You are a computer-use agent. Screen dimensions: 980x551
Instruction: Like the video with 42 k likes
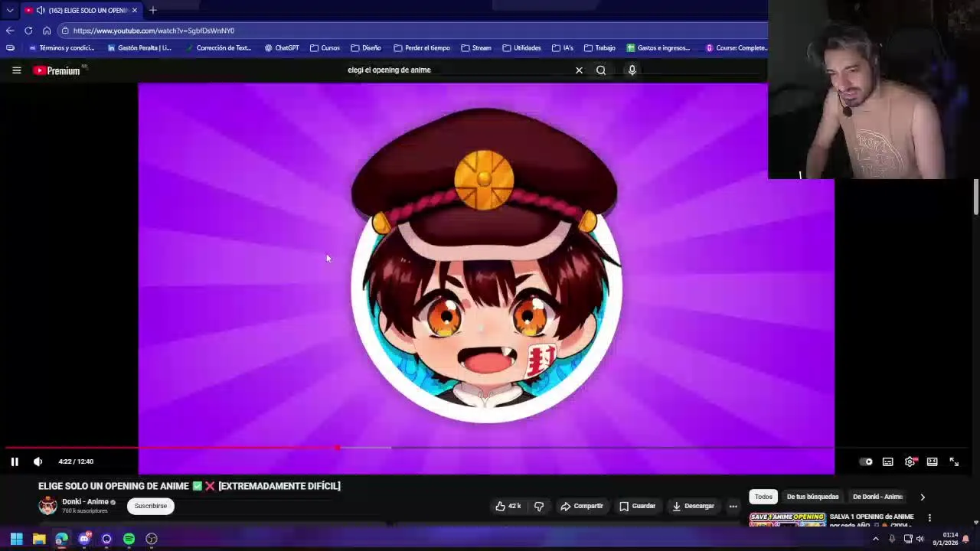pos(508,506)
